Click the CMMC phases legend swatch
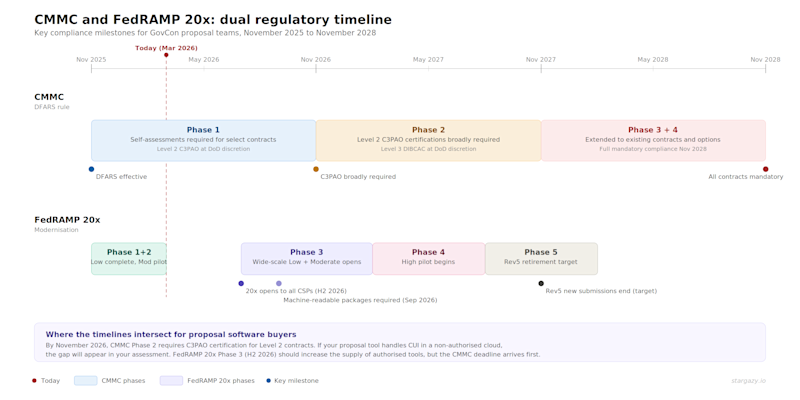 coord(86,381)
